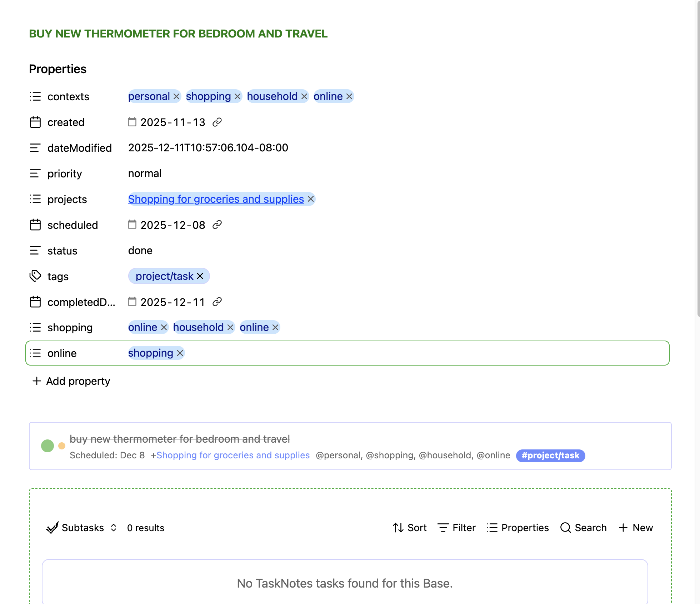Viewport: 700px width, 604px height.
Task: Click link icon beside completedDate value
Action: [217, 302]
